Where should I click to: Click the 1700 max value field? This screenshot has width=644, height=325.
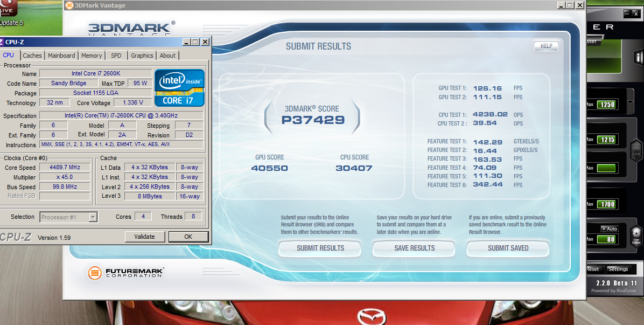(606, 204)
